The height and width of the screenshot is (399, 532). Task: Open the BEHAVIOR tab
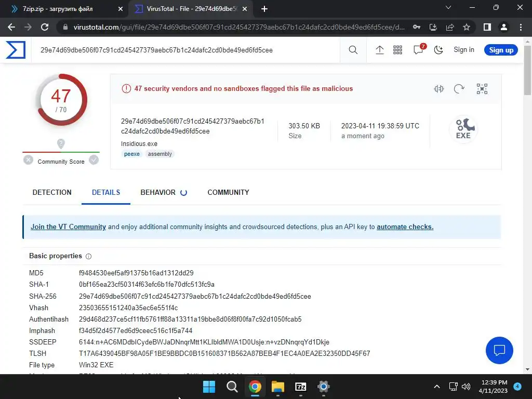point(164,192)
